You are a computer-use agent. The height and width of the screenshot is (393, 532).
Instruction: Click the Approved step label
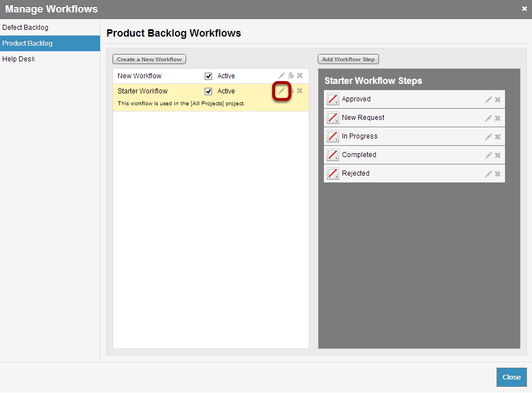click(356, 99)
